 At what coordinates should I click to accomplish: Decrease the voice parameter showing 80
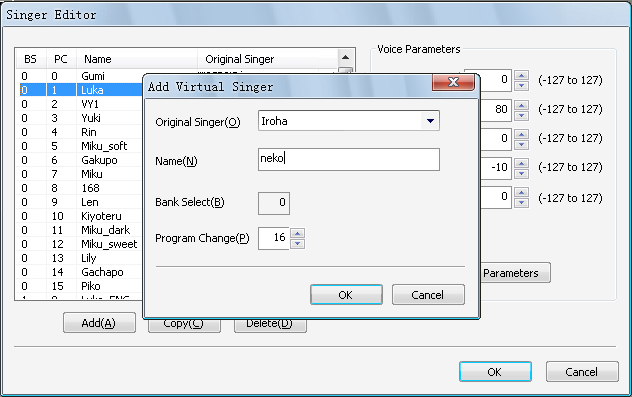coord(522,115)
